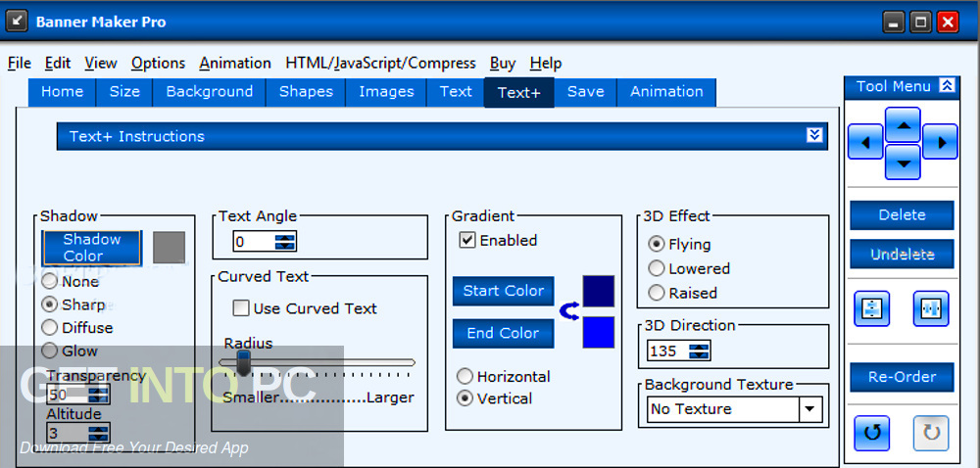Open the Edit menu
The height and width of the screenshot is (468, 980).
(58, 63)
